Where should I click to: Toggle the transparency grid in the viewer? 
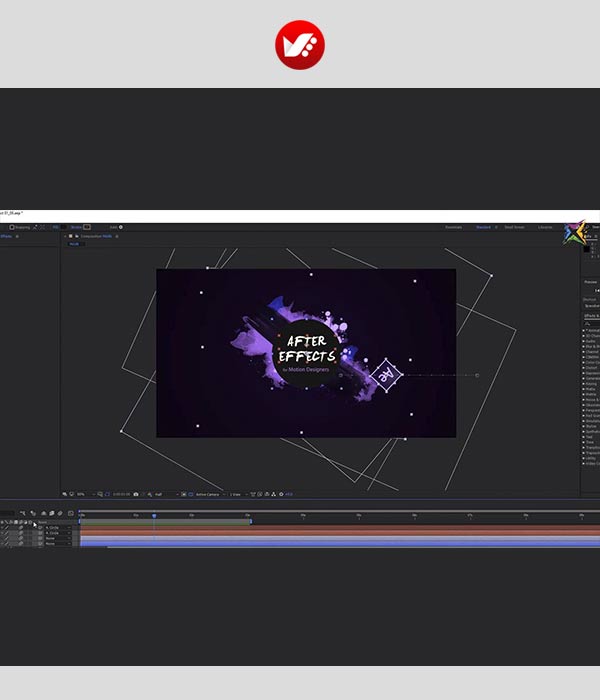click(191, 494)
